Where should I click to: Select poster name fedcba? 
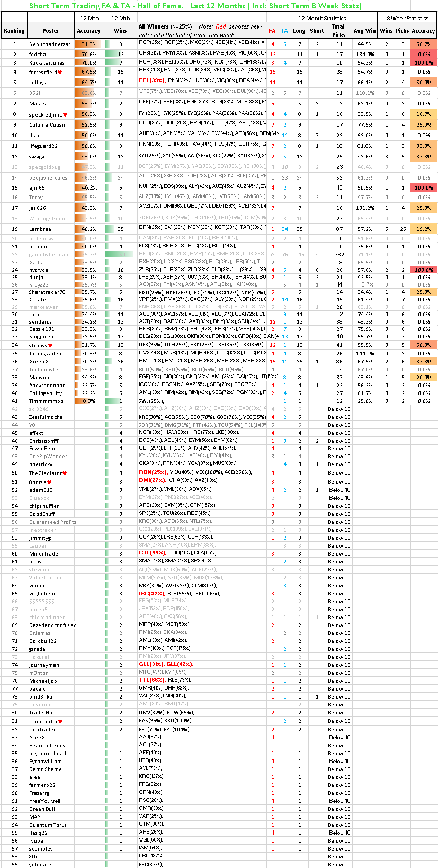coord(38,54)
